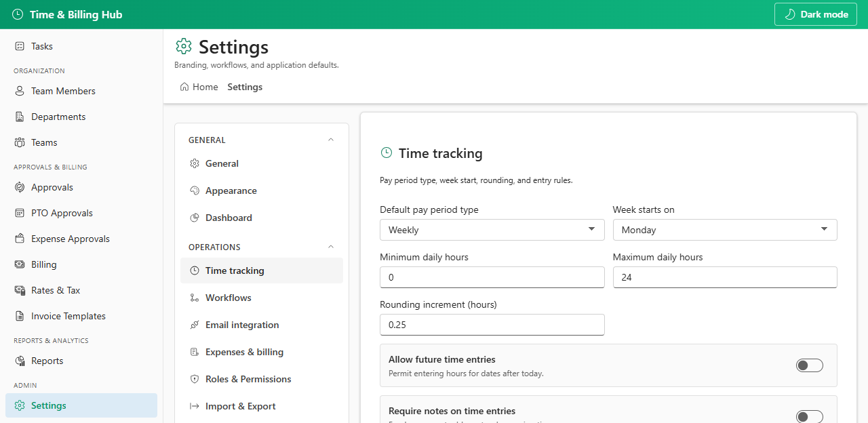Click the Appearance palette icon
This screenshot has height=423, width=868.
coord(195,190)
